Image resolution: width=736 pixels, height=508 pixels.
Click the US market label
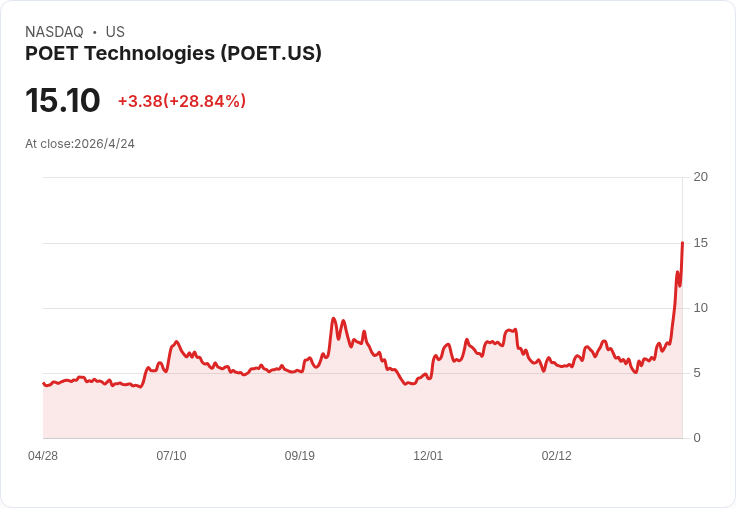point(115,32)
